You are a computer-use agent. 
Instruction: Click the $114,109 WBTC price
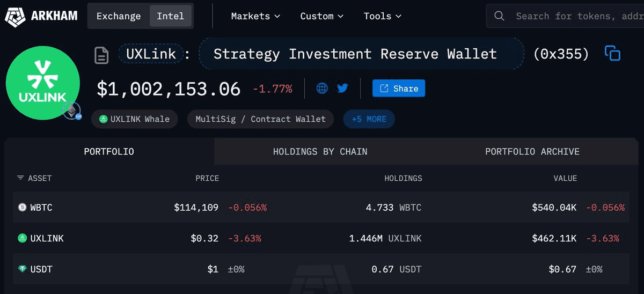pos(196,207)
